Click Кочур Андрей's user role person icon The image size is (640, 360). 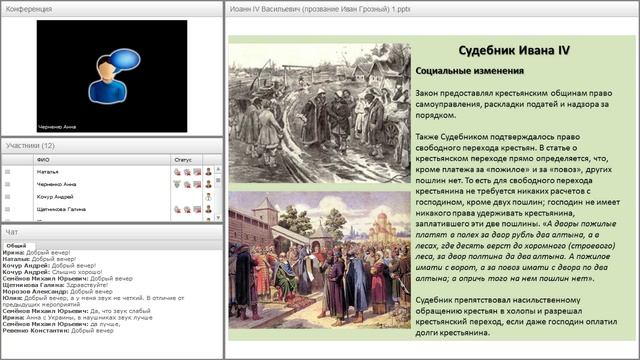pos(209,196)
